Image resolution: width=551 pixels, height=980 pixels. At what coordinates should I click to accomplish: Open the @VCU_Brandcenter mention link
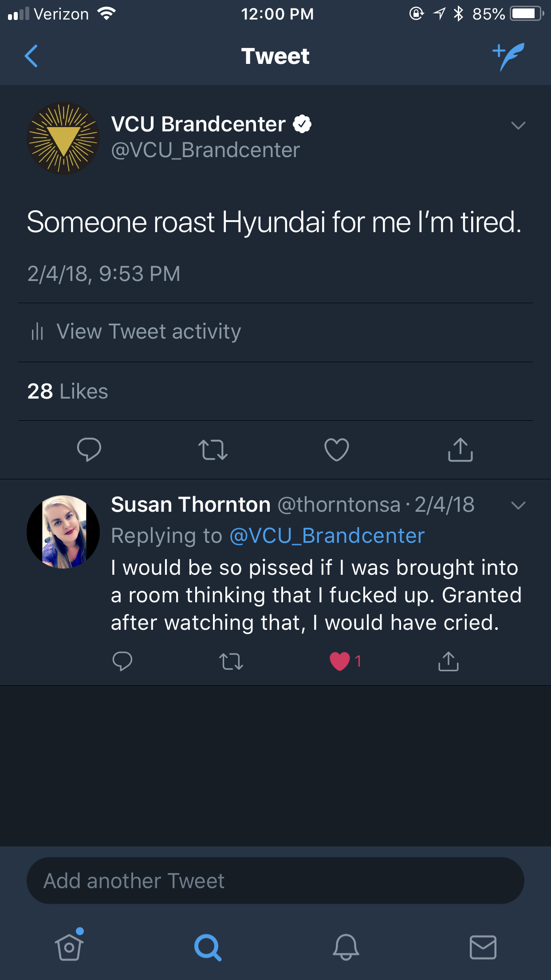327,536
